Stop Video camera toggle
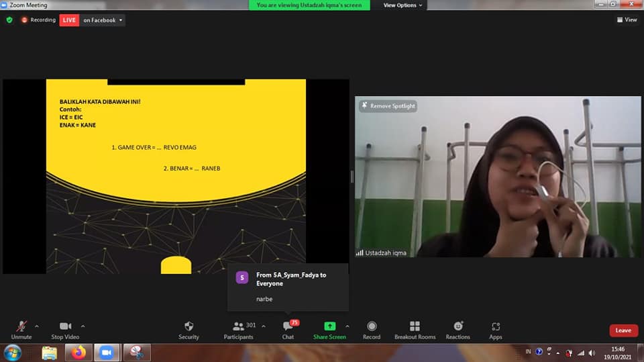 click(66, 326)
